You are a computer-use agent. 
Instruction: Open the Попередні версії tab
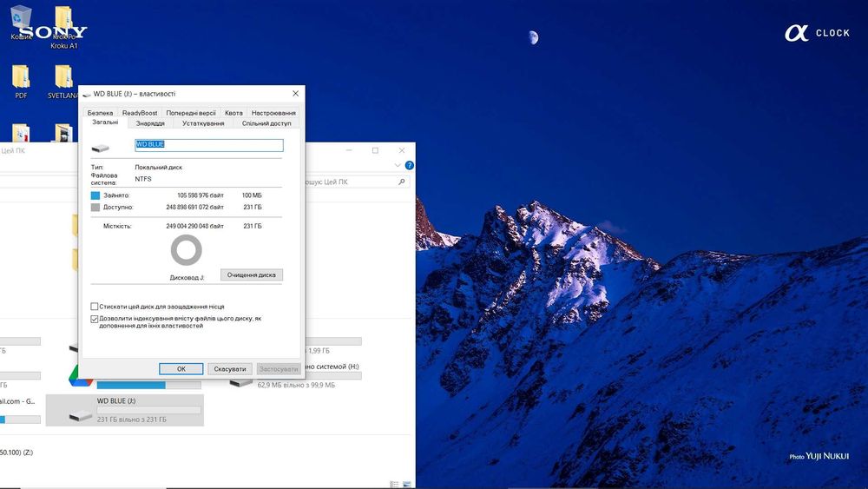191,112
